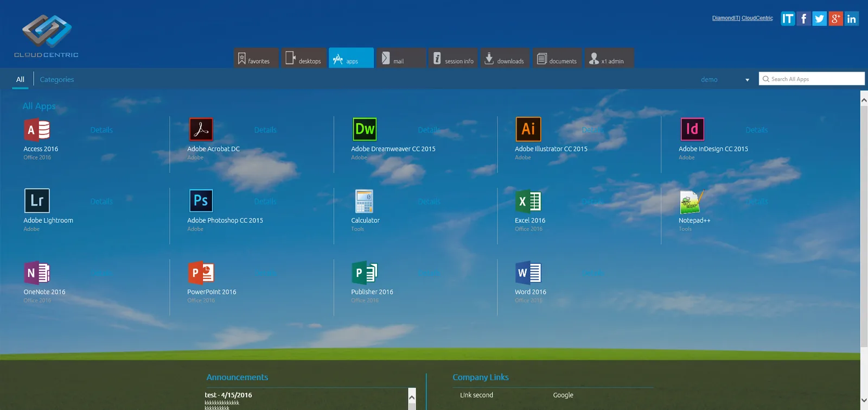Open the mail tab
This screenshot has width=868, height=410.
click(x=401, y=58)
